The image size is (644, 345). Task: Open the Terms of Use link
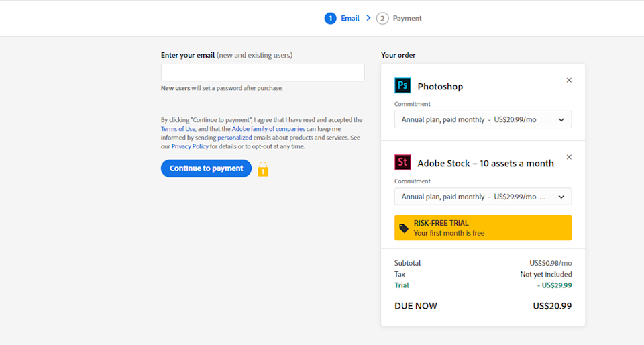[178, 129]
